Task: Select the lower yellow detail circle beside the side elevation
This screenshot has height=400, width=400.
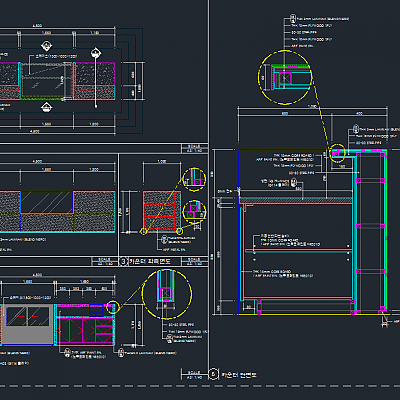Action: point(194,212)
